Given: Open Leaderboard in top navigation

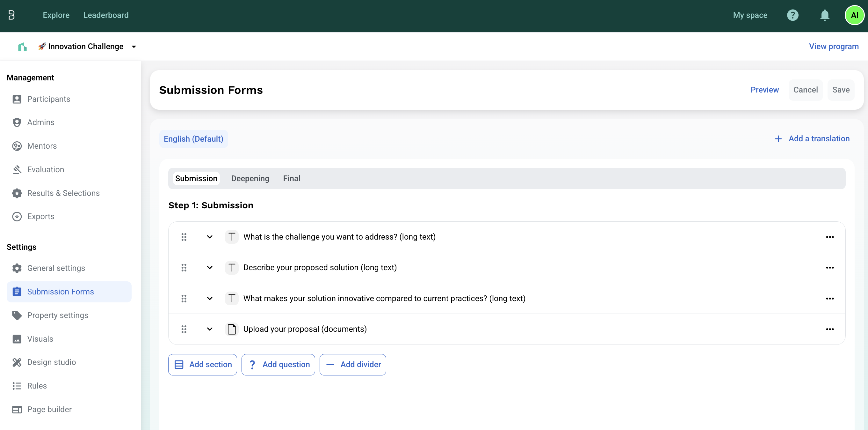Looking at the screenshot, I should (106, 15).
